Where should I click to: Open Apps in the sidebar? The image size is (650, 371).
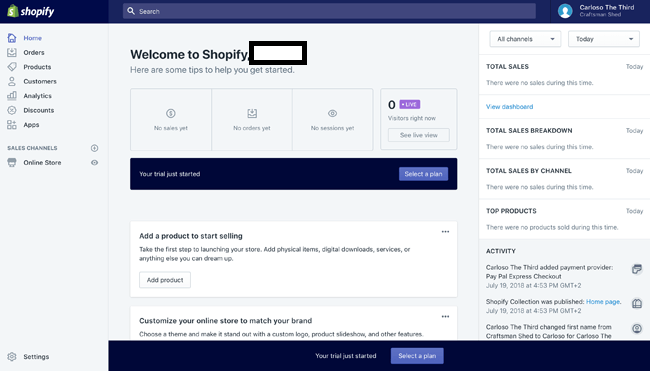click(31, 125)
